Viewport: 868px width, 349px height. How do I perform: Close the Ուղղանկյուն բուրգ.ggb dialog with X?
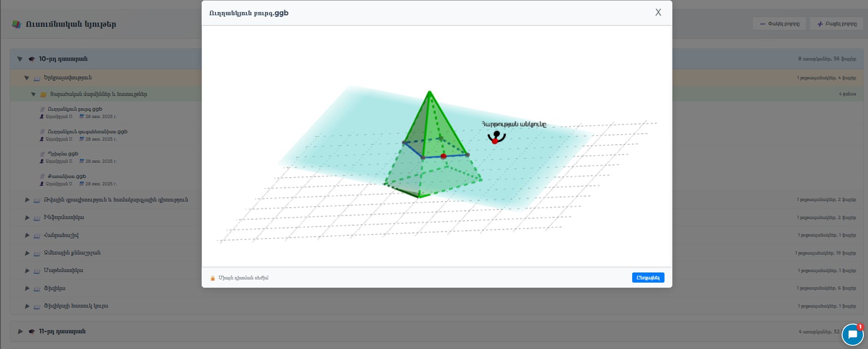coord(658,12)
